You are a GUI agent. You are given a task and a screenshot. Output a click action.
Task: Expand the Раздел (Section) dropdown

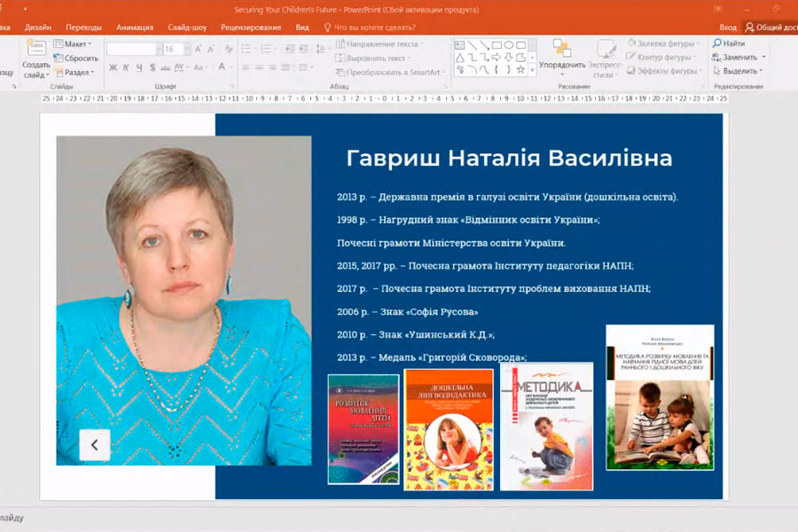(76, 72)
